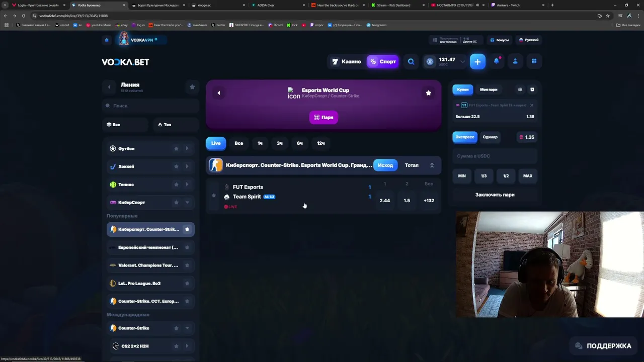Go back using the Esports World Cup banner arrow
Viewport: 644px width, 362px height.
(x=219, y=93)
